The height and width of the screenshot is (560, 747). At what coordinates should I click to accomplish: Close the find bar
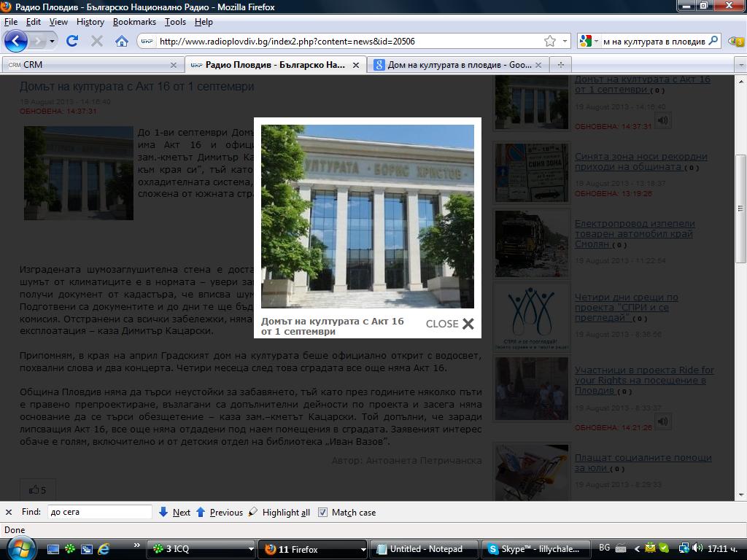coord(9,513)
